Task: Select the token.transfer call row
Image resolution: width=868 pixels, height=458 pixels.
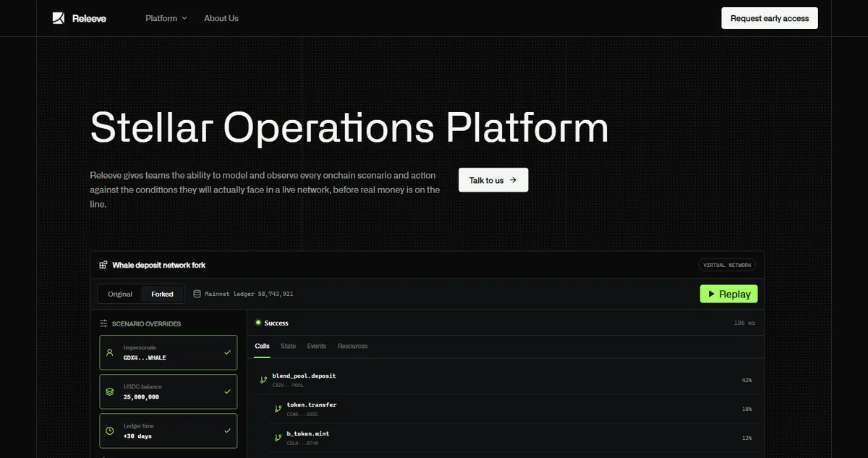Action: pos(513,409)
